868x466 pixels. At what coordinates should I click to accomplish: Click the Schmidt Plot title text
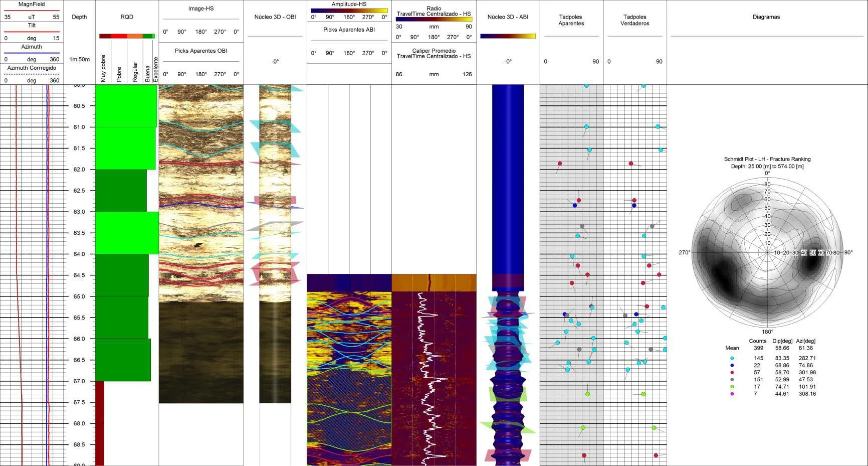767,159
